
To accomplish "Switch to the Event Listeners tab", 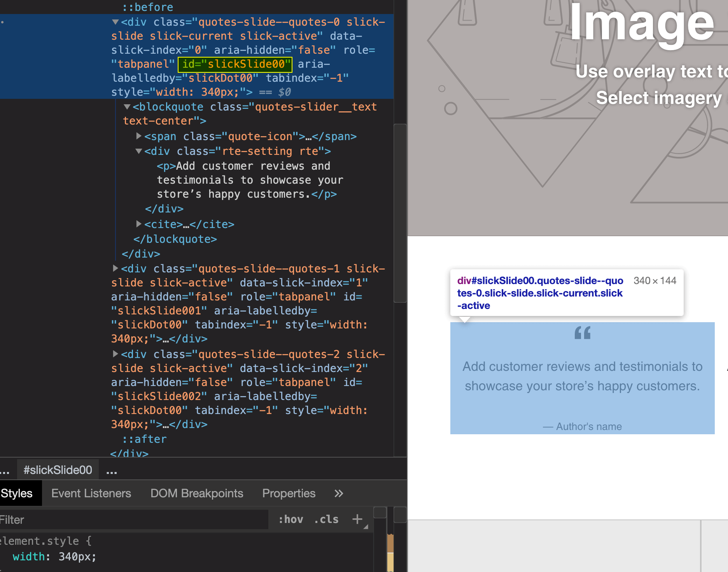I will coord(91,493).
